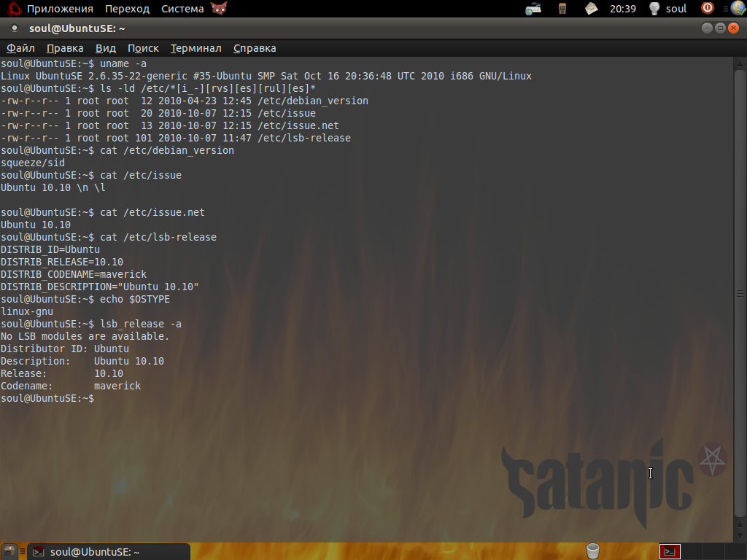Open the Файл menu
Screen dimensions: 747x560
pos(20,48)
